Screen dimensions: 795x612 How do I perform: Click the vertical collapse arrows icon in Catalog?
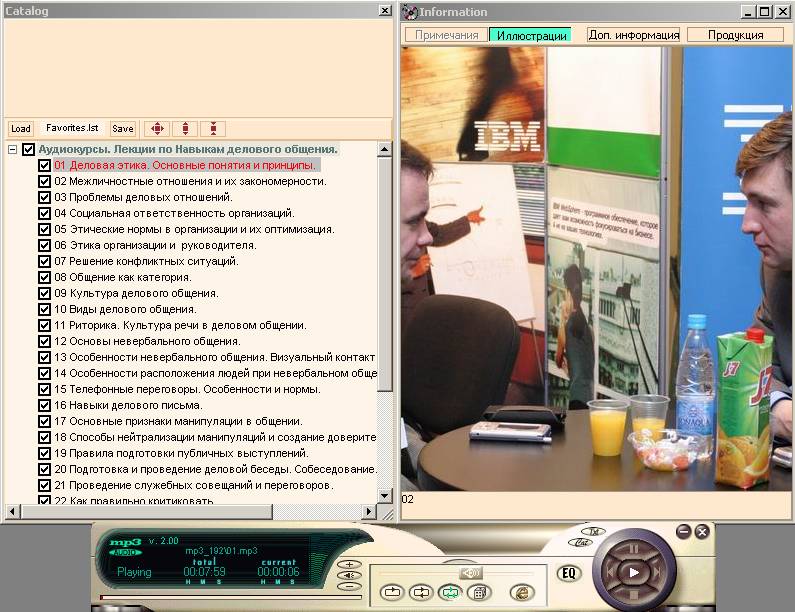[x=213, y=129]
